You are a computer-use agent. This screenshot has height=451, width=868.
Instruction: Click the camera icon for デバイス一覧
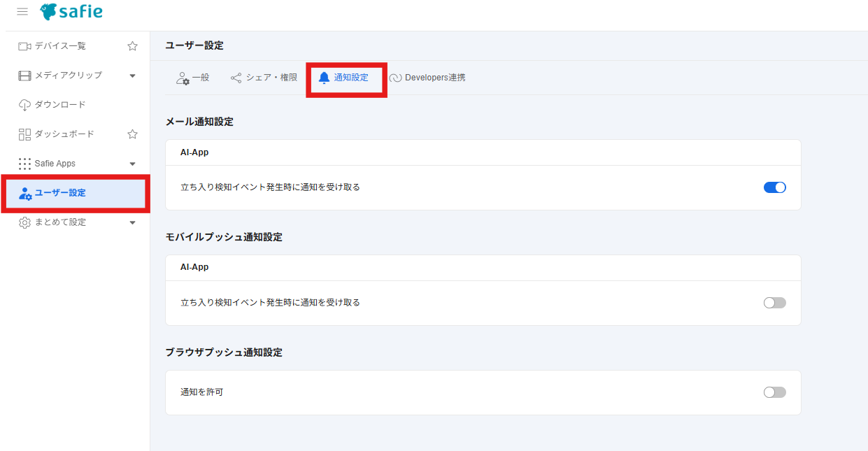click(x=24, y=46)
